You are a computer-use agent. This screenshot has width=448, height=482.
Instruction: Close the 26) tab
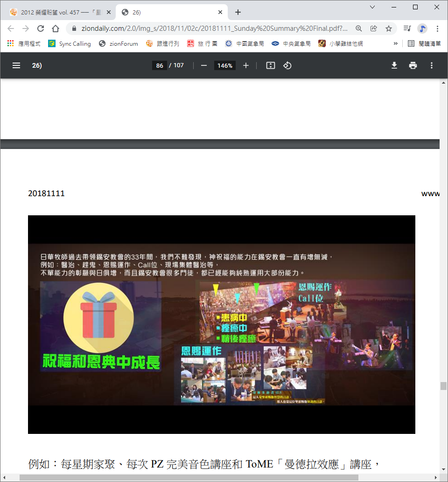click(220, 12)
